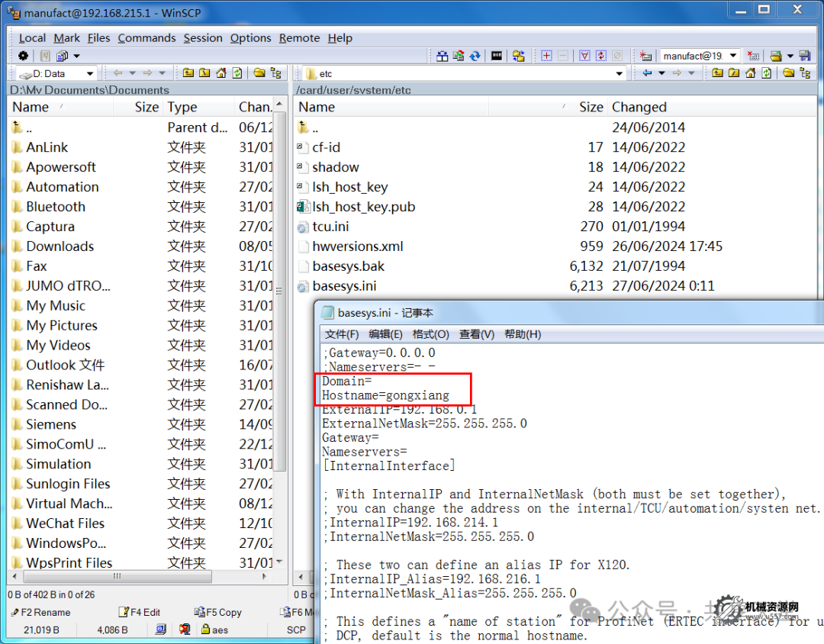This screenshot has height=644, width=824.
Task: Sort remote files by Changed column
Action: point(639,108)
